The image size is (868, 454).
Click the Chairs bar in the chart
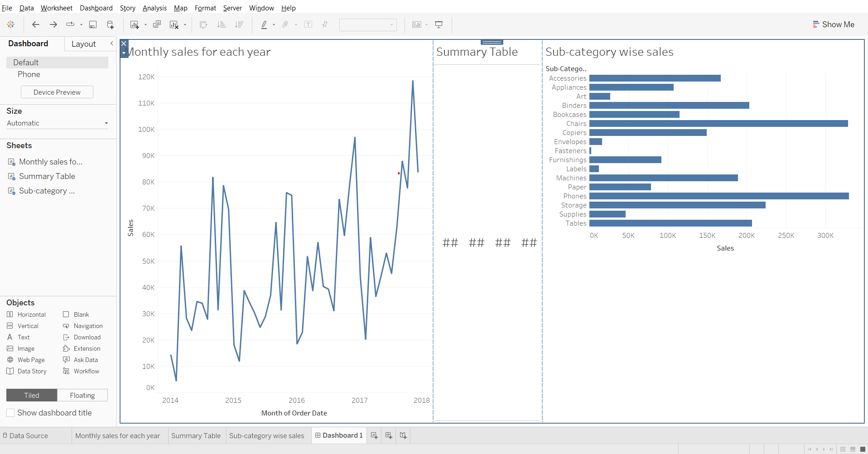718,124
